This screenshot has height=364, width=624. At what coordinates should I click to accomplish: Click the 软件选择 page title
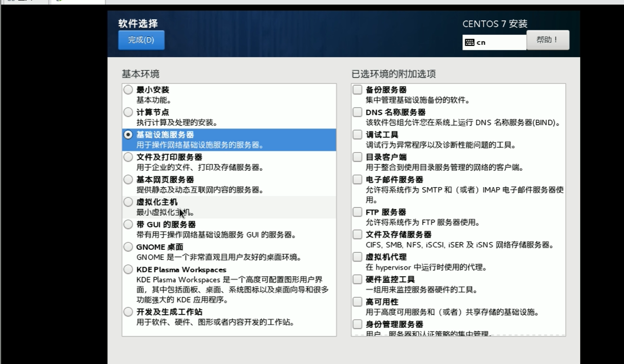[x=138, y=23]
